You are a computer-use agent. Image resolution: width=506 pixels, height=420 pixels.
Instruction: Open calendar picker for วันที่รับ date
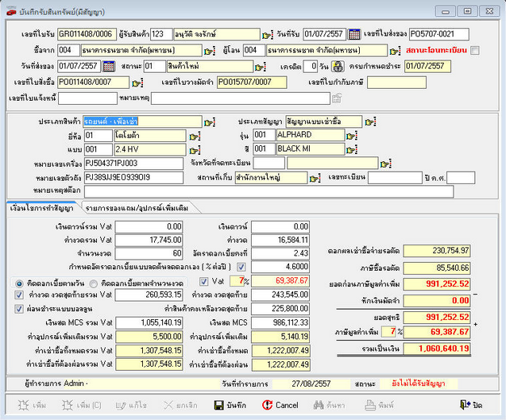click(354, 34)
